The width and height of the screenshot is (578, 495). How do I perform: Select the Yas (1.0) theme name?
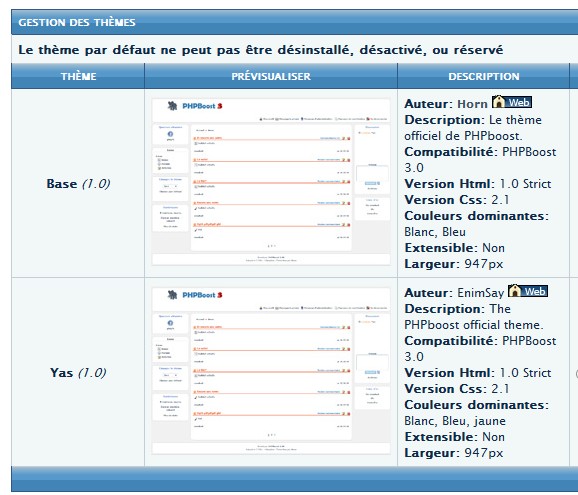coord(78,373)
